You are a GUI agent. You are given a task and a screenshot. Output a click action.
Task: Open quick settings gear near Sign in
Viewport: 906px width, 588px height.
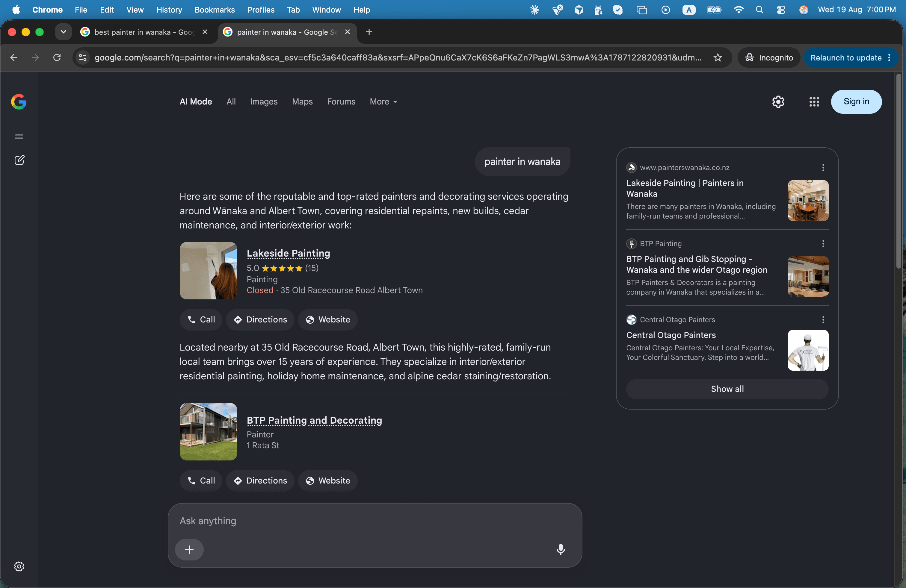coord(778,101)
